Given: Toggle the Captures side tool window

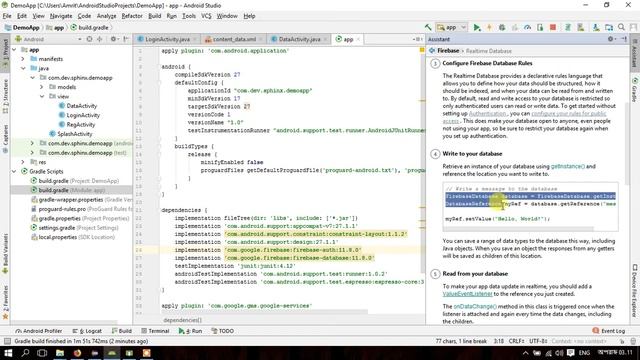Looking at the screenshot, I should (5, 139).
